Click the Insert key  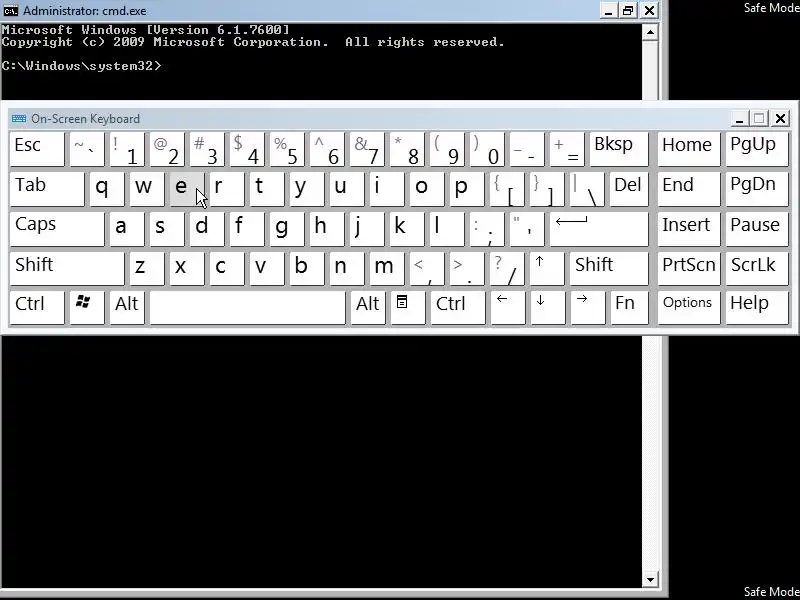pyautogui.click(x=689, y=229)
